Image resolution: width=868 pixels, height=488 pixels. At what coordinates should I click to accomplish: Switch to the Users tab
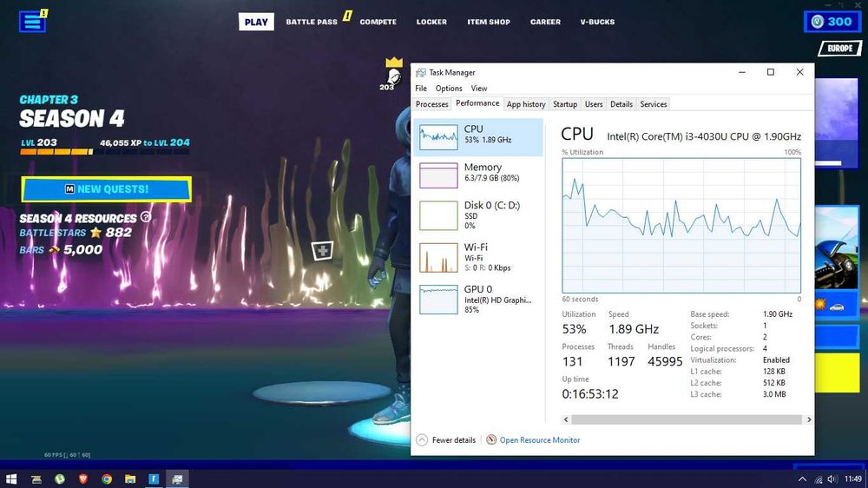click(x=594, y=104)
